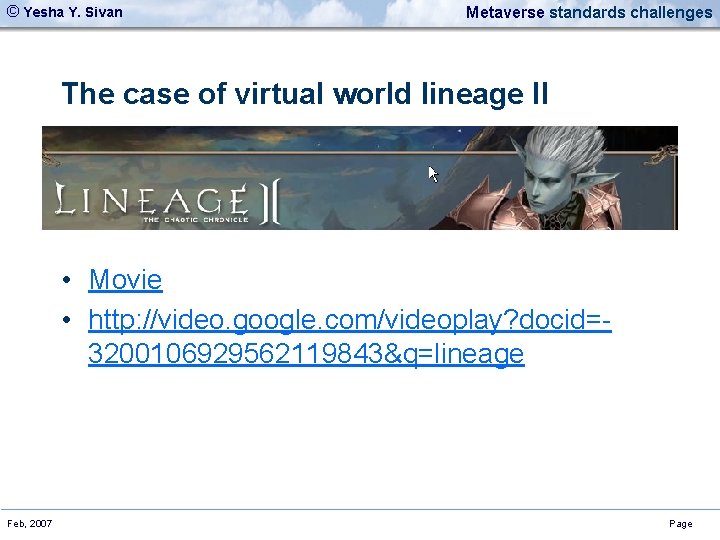Click the Lineage II banner image

pyautogui.click(x=360, y=178)
